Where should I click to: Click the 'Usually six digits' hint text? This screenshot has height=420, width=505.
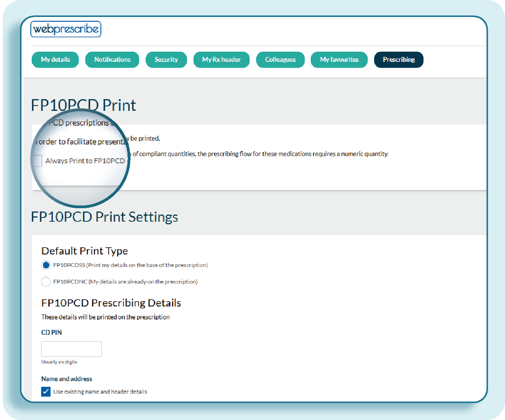tap(59, 362)
